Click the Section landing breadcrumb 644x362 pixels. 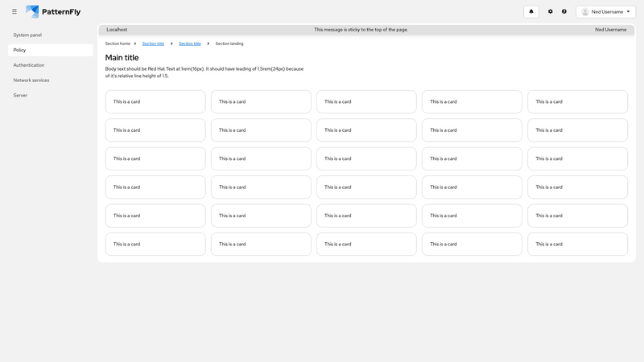[x=229, y=43]
